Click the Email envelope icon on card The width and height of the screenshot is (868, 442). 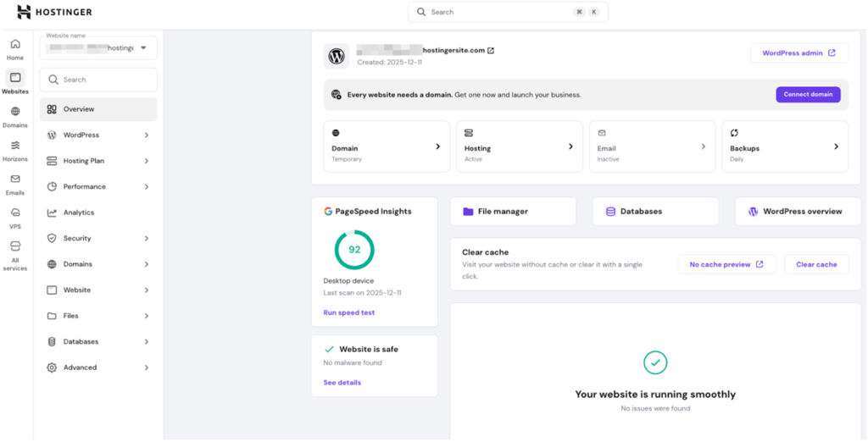pyautogui.click(x=602, y=133)
